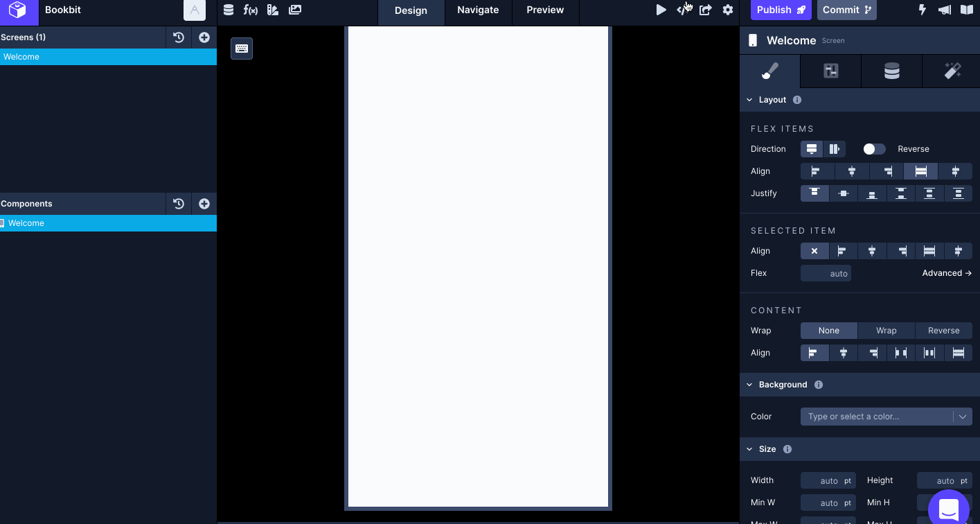Open the database icon in top toolbar

[x=229, y=10]
